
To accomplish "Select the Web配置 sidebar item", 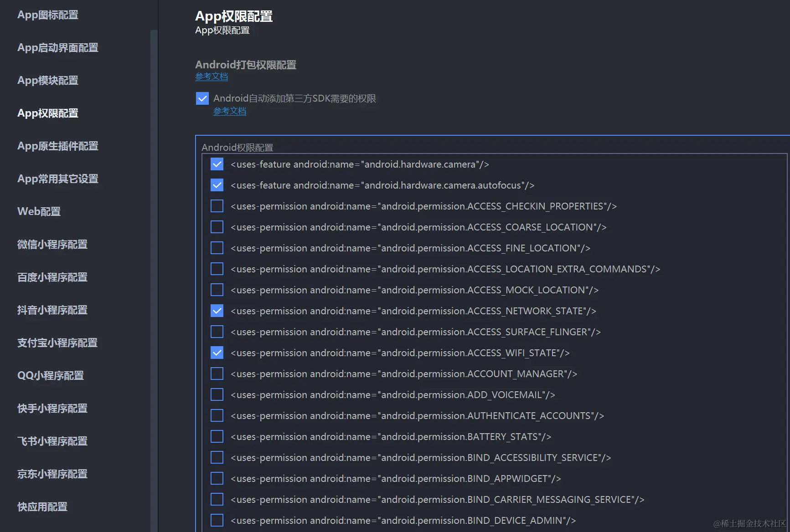I will pyautogui.click(x=38, y=211).
